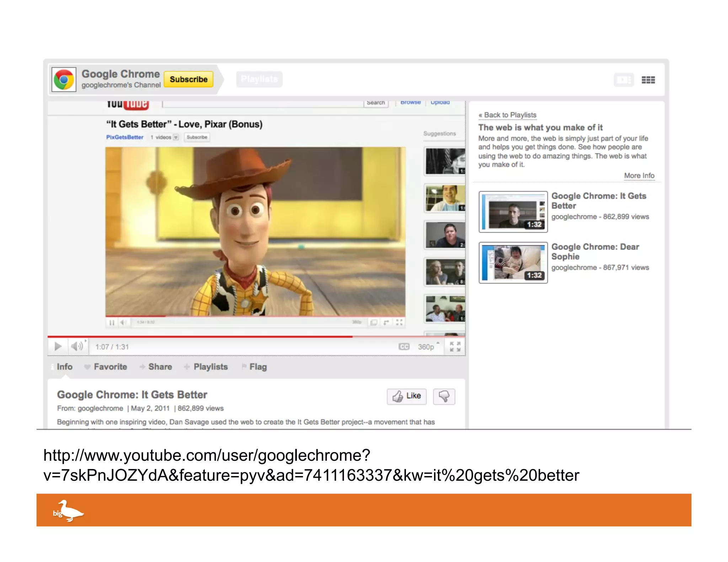Open the third suggestion thumbnail, man in black shirt
Screen dimensions: 728x562
[445, 235]
